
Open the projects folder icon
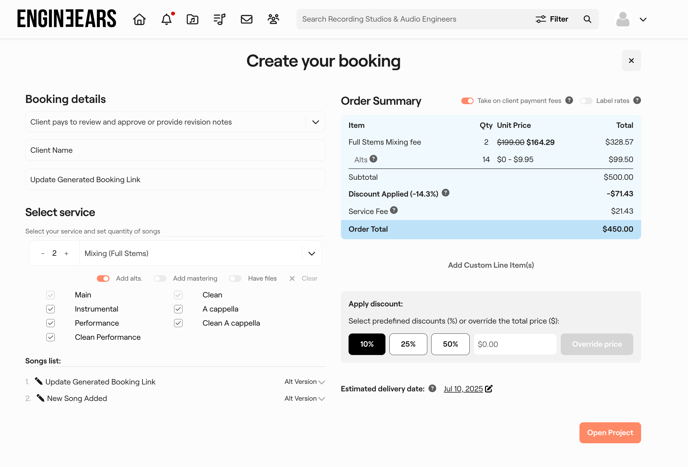pos(193,19)
